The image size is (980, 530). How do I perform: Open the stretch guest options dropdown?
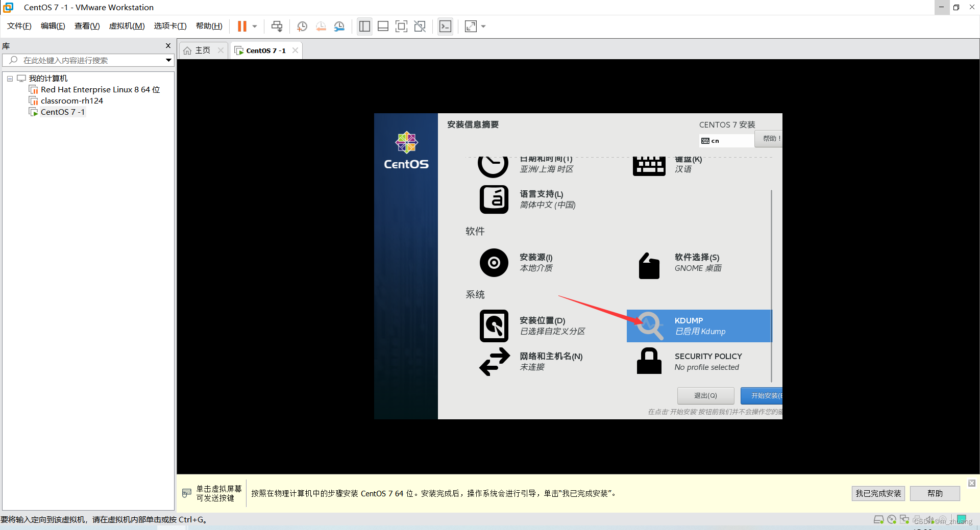coord(483,27)
